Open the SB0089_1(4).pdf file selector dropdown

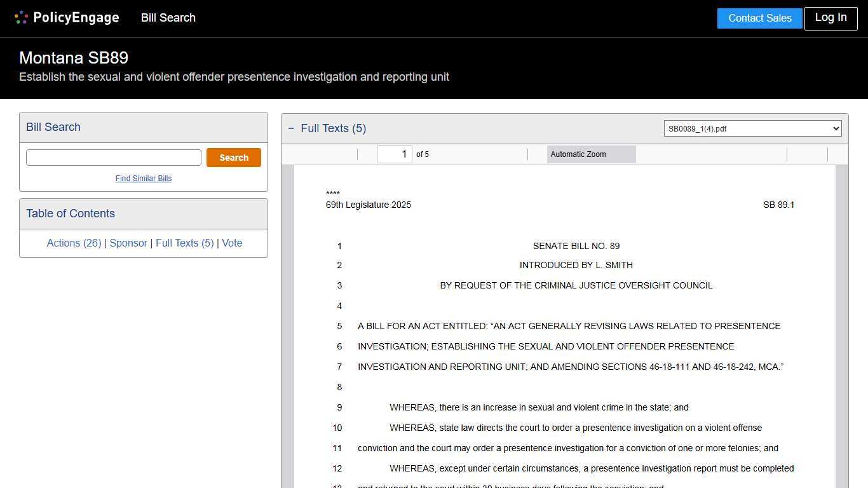[752, 128]
